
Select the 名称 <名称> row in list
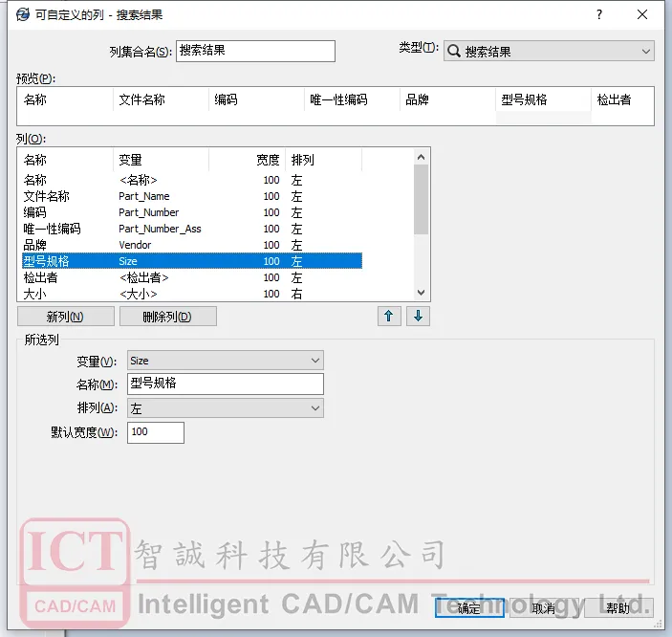click(192, 180)
